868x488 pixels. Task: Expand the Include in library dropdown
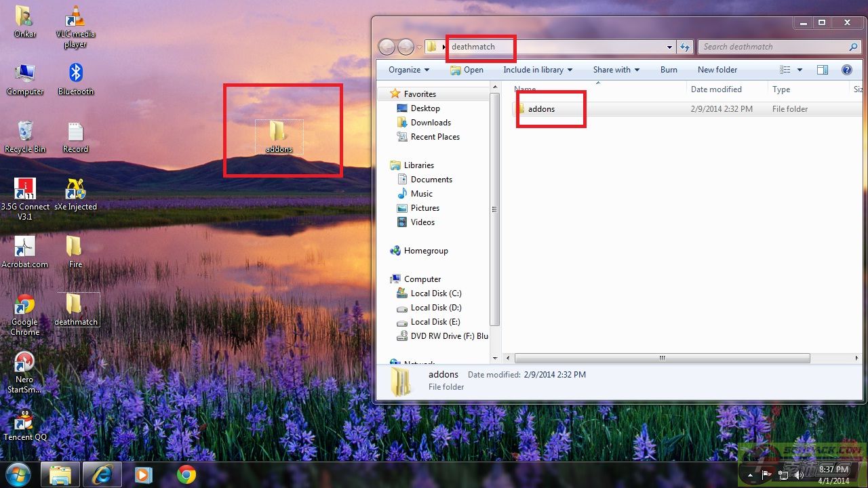tap(537, 70)
